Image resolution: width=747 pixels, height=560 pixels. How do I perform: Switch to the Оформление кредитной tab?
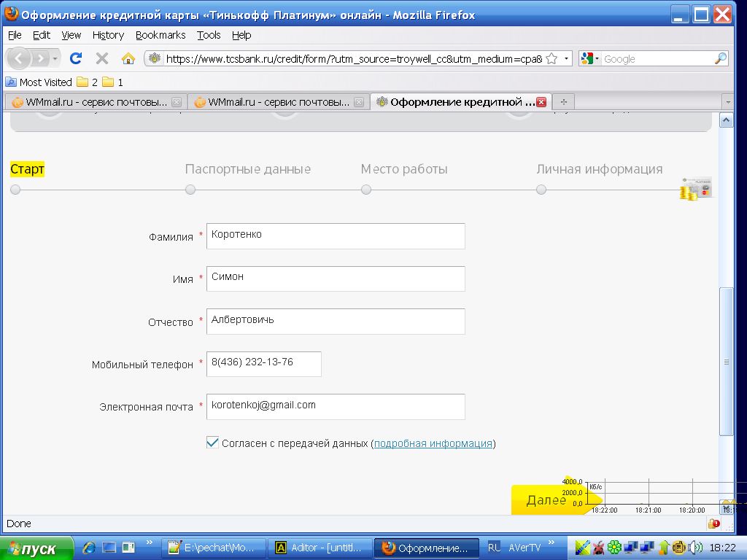pos(461,102)
